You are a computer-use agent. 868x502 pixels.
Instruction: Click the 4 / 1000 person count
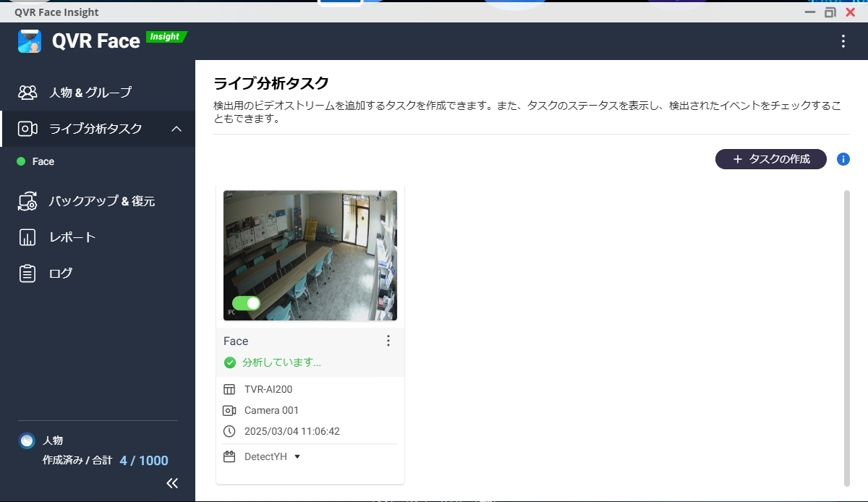click(144, 461)
